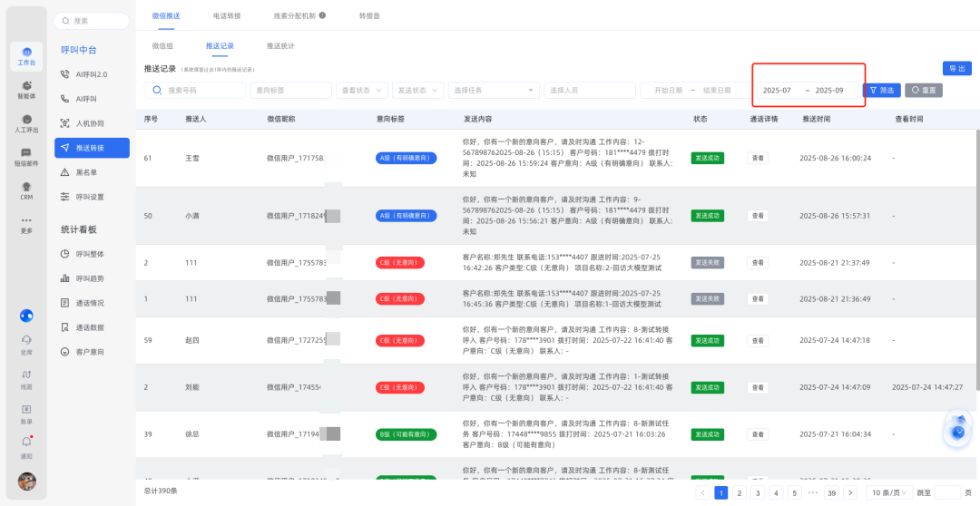
Task: Open 呼叫设置 in the navigation menu
Action: [x=89, y=196]
